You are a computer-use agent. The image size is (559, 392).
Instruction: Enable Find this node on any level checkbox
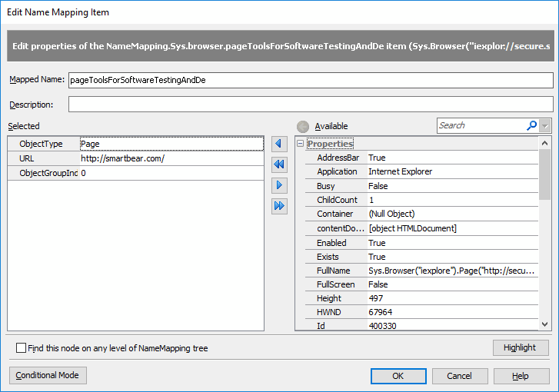point(22,348)
